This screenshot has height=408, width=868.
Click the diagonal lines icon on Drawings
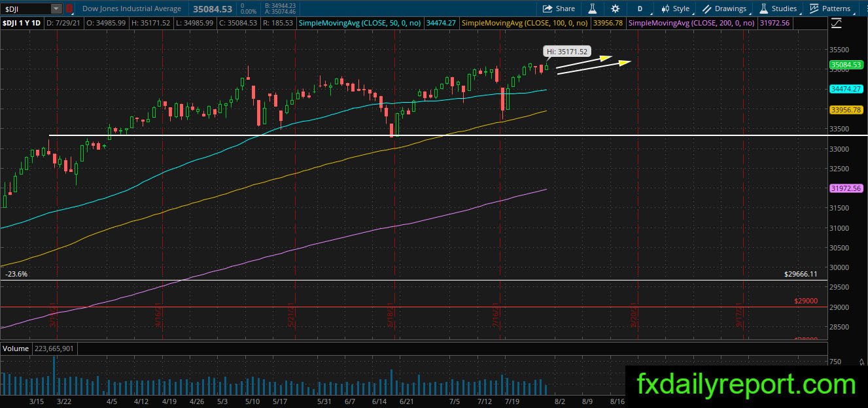[707, 8]
